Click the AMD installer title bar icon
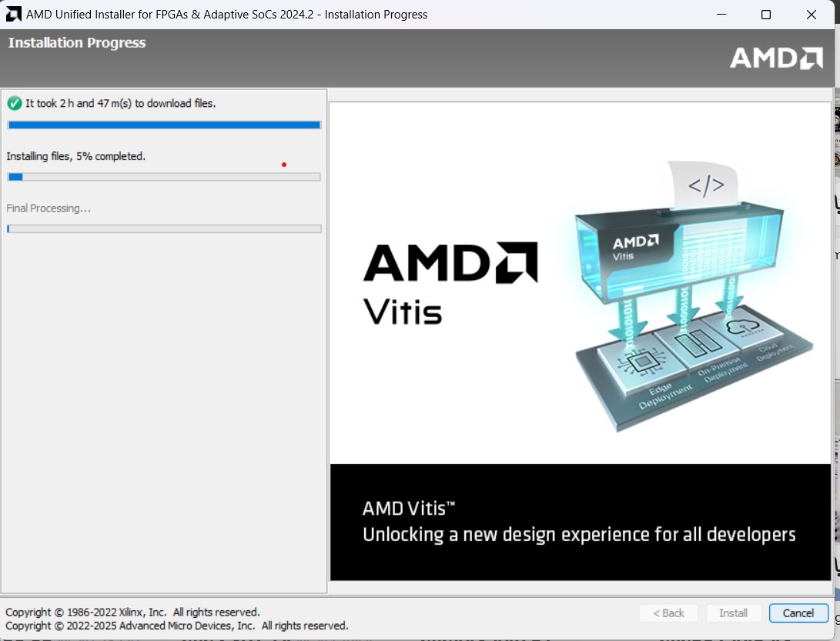 point(13,15)
